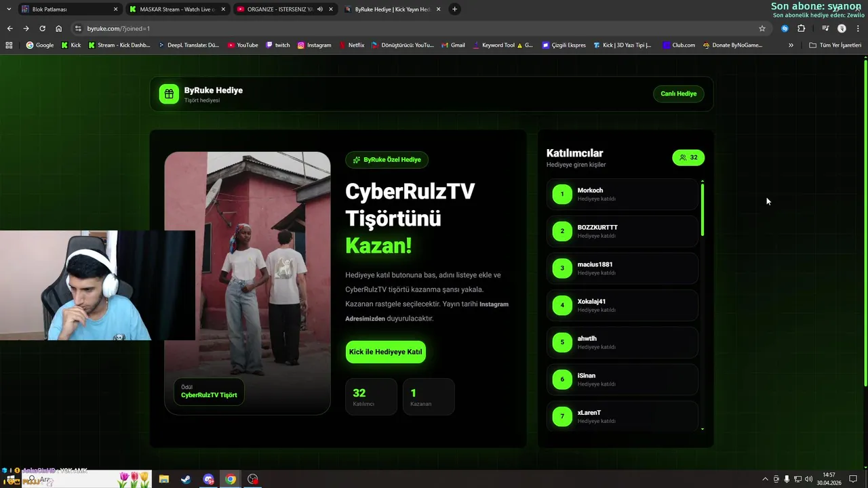This screenshot has height=488, width=868.
Task: Select participant xLarenT in the list
Action: coord(622,416)
